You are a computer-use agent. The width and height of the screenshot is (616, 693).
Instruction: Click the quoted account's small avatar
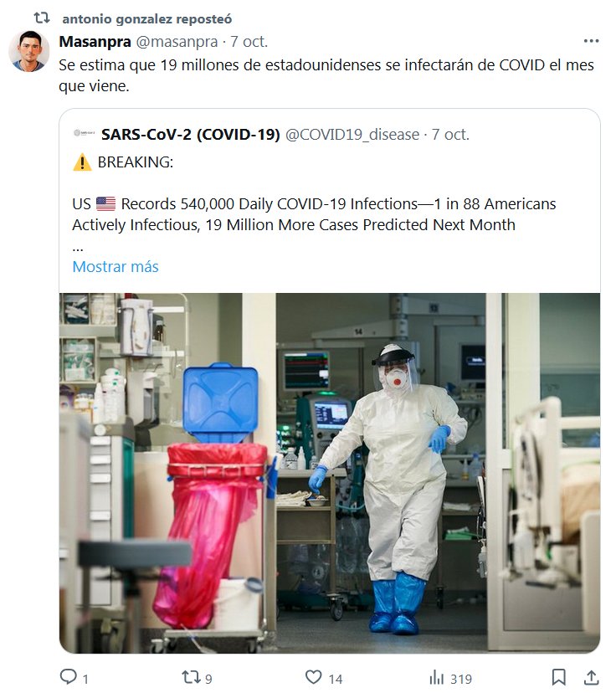pos(84,133)
